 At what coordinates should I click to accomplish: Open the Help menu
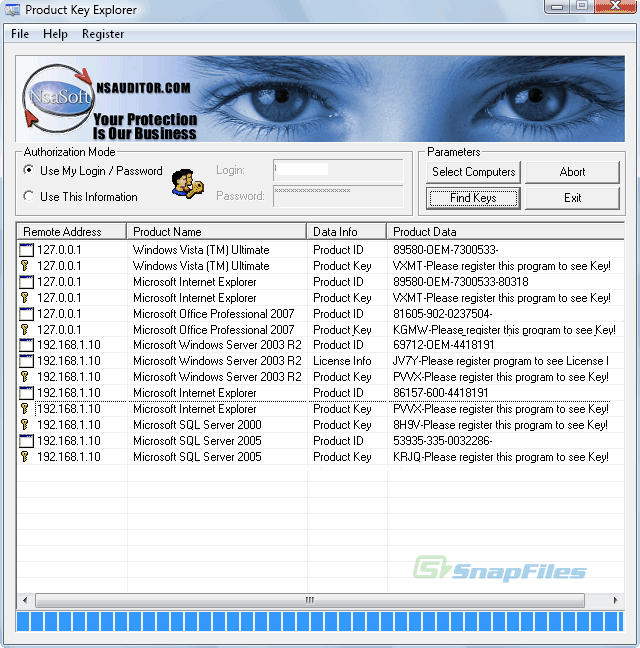pos(55,34)
